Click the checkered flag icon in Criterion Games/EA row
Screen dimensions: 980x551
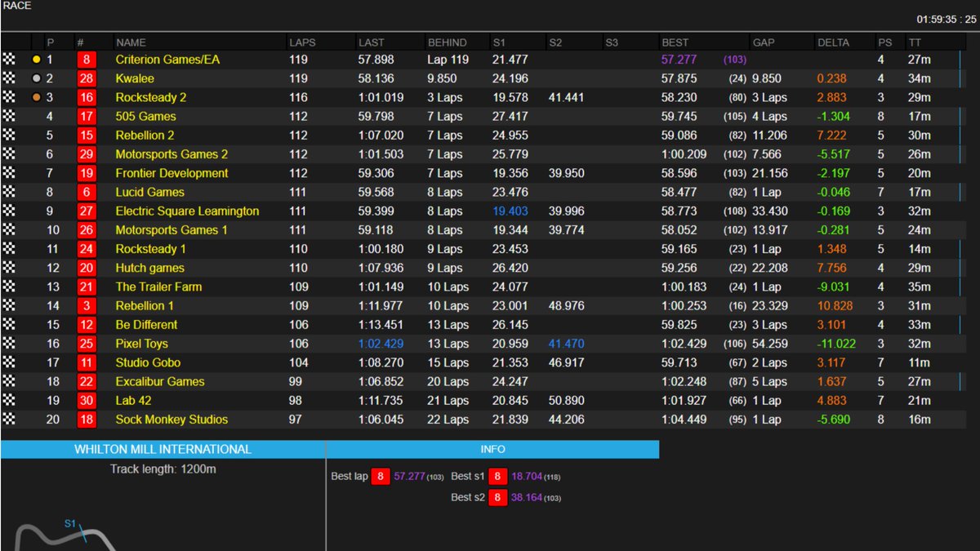[x=10, y=60]
